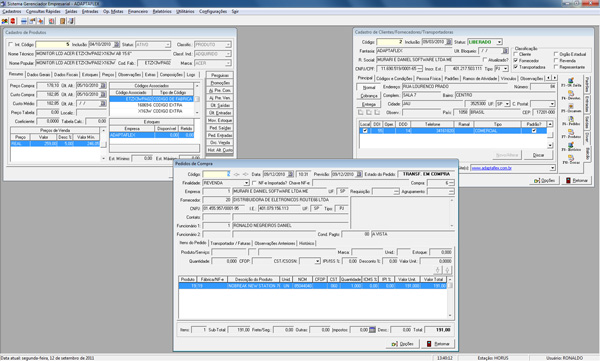
Task: Open the Tipo PJ dropdown in Clientes
Action: coord(505,69)
